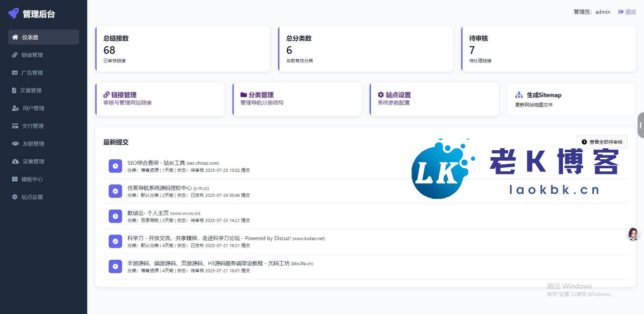
Task: Click the 生成Sitemap card
Action: [571, 99]
